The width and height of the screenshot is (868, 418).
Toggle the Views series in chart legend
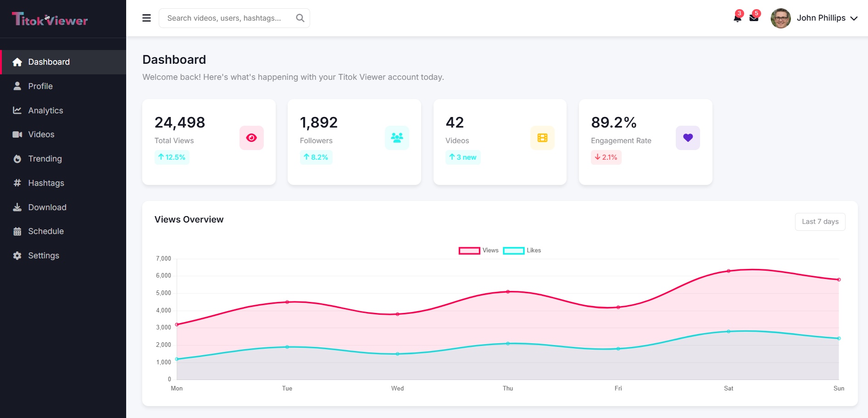479,251
